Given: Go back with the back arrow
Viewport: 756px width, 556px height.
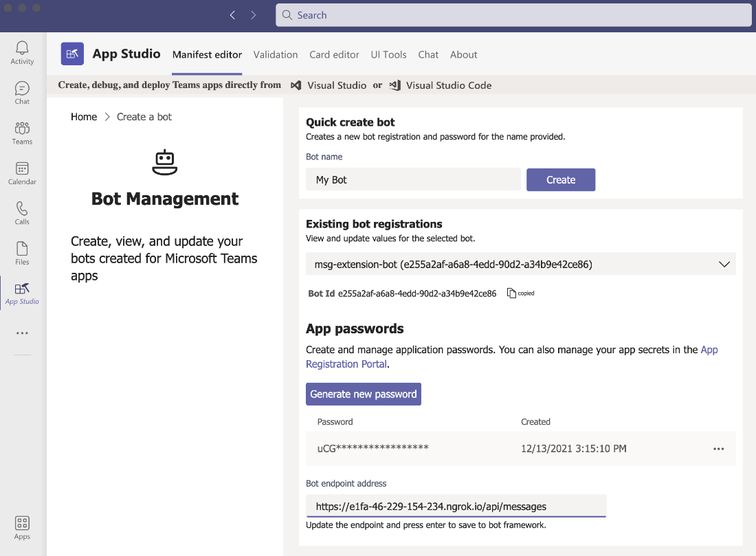Looking at the screenshot, I should (232, 15).
